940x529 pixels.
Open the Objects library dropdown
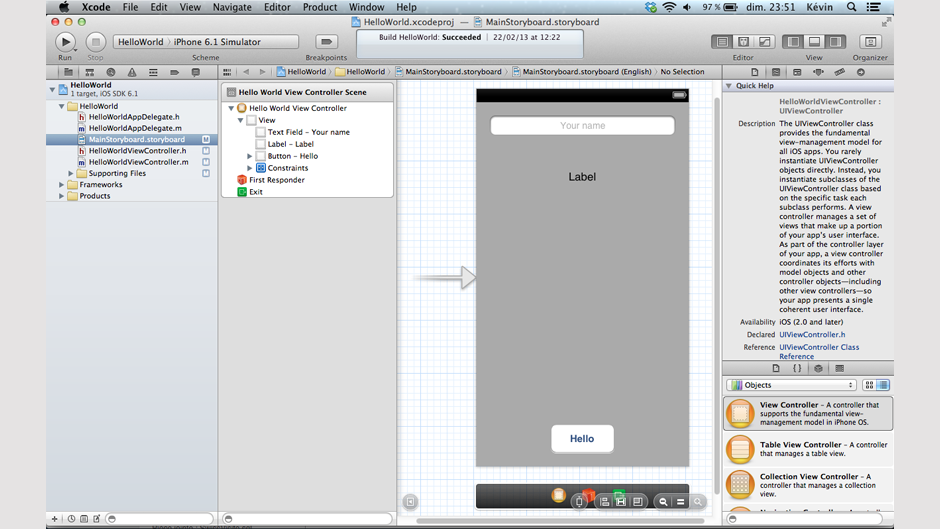click(792, 385)
